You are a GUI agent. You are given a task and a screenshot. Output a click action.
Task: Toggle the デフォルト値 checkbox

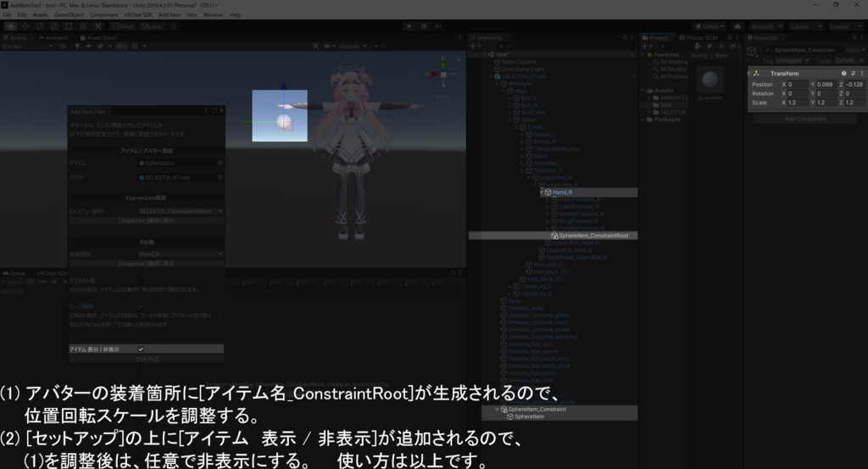click(142, 281)
